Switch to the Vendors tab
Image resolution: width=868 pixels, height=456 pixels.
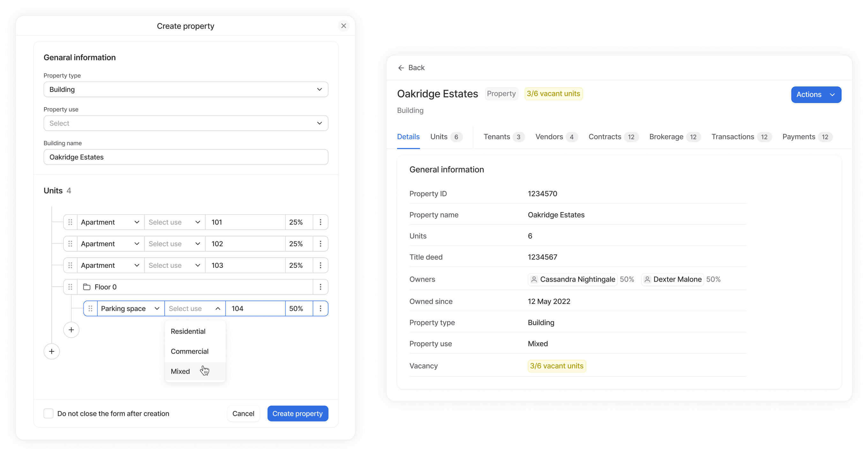pyautogui.click(x=556, y=137)
